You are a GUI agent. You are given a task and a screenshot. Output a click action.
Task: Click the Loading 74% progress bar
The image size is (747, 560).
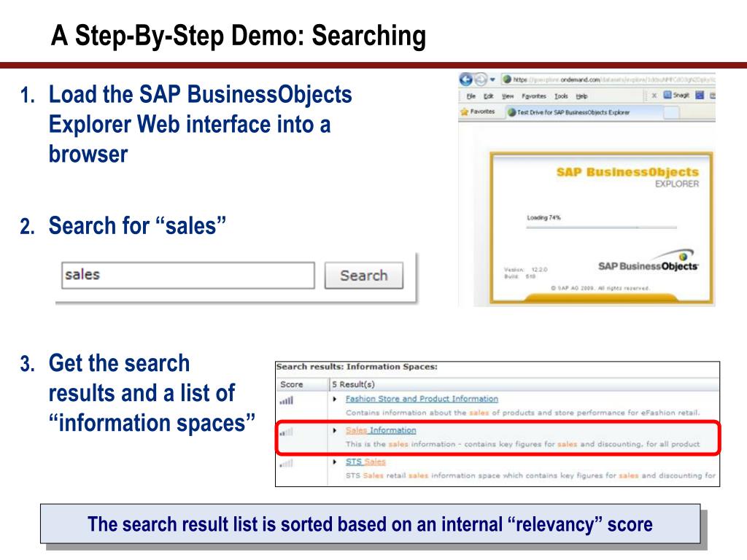601,227
